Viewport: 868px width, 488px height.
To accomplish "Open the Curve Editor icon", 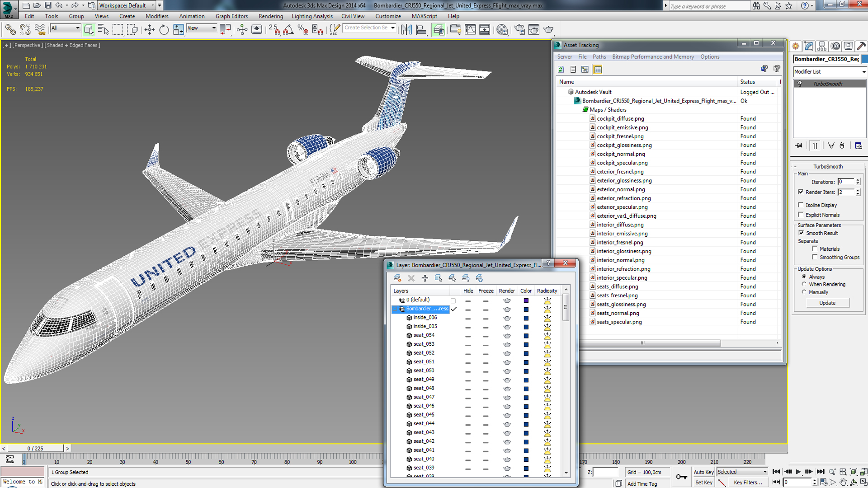I will (x=470, y=30).
